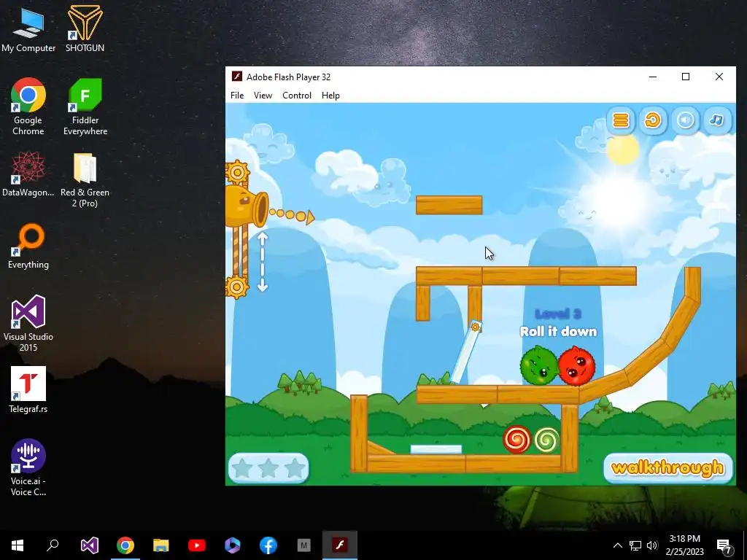The width and height of the screenshot is (747, 560).
Task: Switch to Chrome in the taskbar
Action: [125, 545]
